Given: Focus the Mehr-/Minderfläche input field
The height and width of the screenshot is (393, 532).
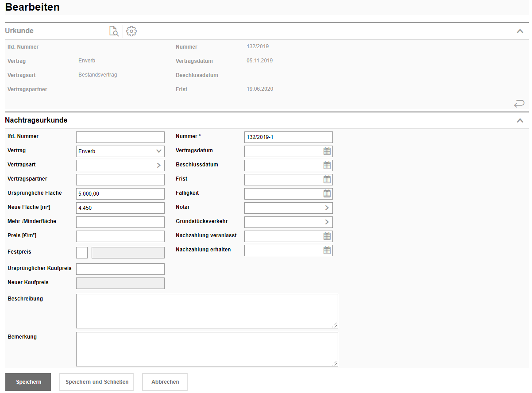Looking at the screenshot, I should pos(120,222).
